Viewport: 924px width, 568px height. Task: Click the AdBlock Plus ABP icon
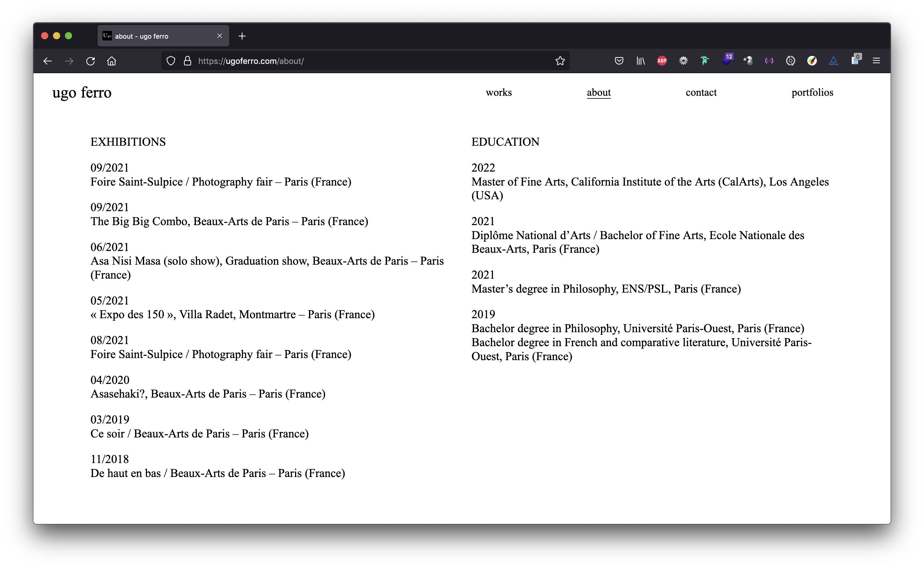pos(662,61)
